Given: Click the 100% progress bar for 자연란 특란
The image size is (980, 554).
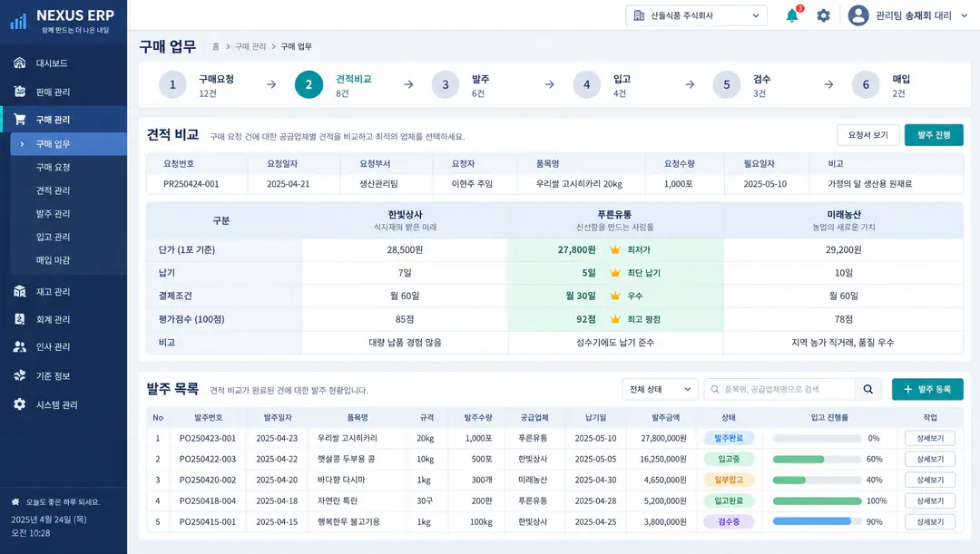Looking at the screenshot, I should [x=817, y=501].
